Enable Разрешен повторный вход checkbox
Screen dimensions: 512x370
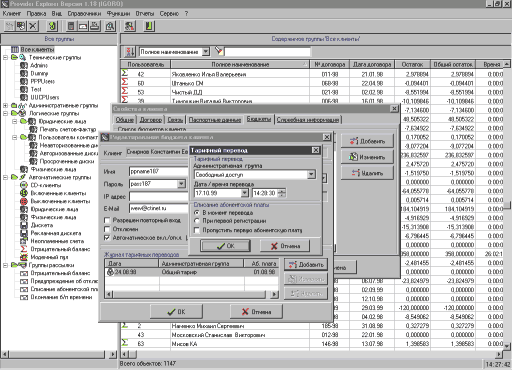coord(107,220)
